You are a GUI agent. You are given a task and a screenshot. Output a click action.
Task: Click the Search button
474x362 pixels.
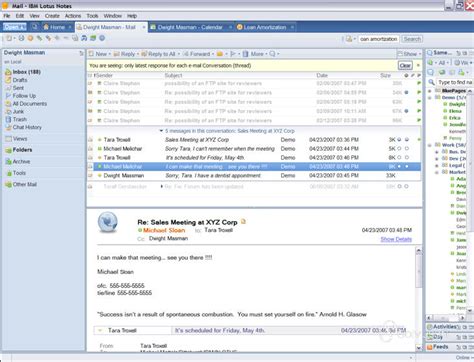coord(412,39)
